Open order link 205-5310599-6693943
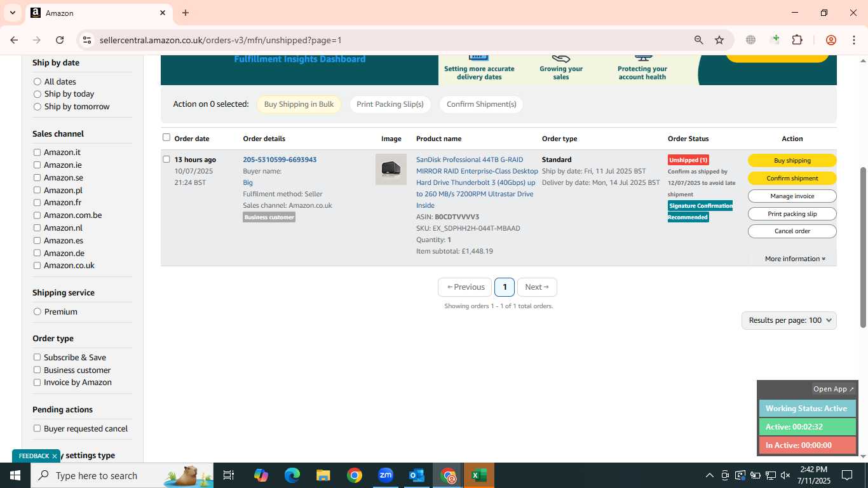The image size is (868, 488). coord(280,159)
